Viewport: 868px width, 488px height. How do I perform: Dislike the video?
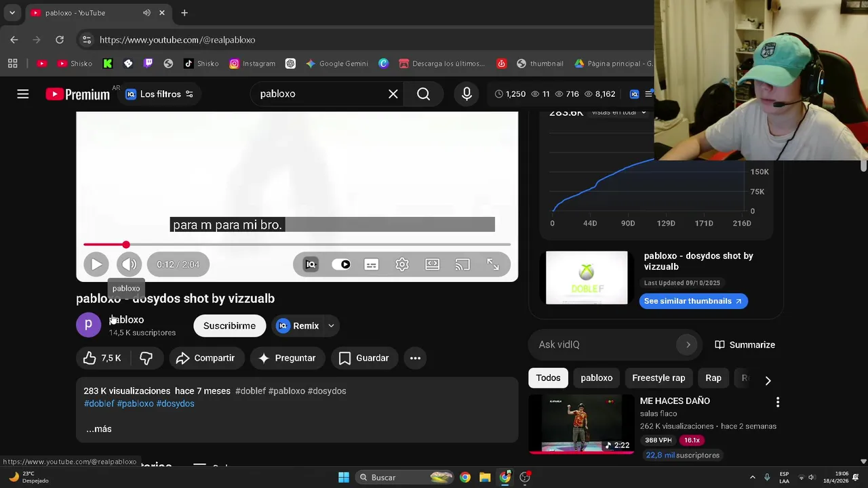point(146,358)
